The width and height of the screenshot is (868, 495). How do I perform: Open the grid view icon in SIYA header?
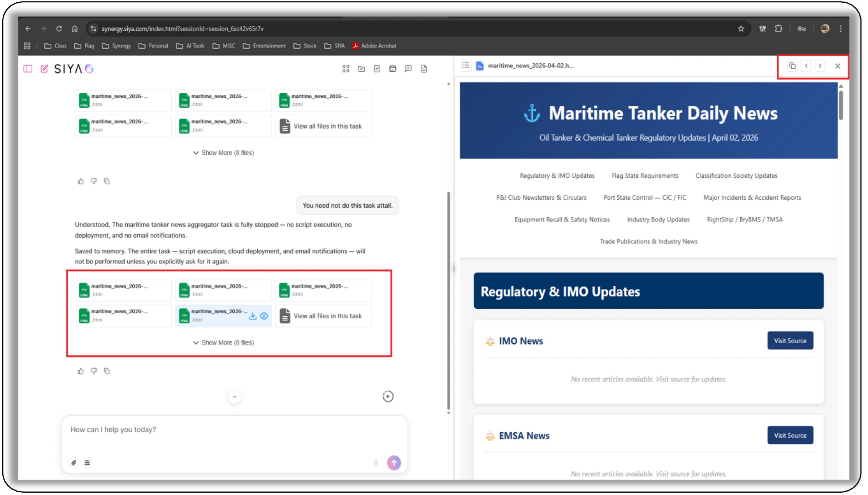(346, 69)
